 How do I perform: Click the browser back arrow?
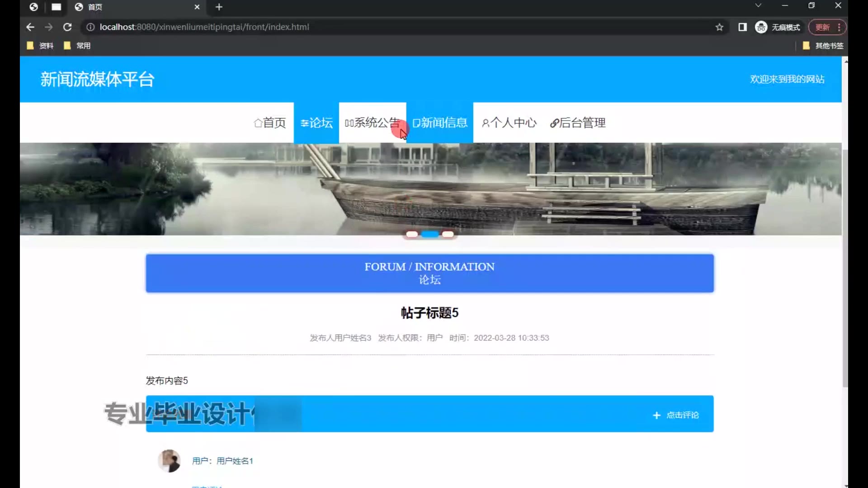30,27
